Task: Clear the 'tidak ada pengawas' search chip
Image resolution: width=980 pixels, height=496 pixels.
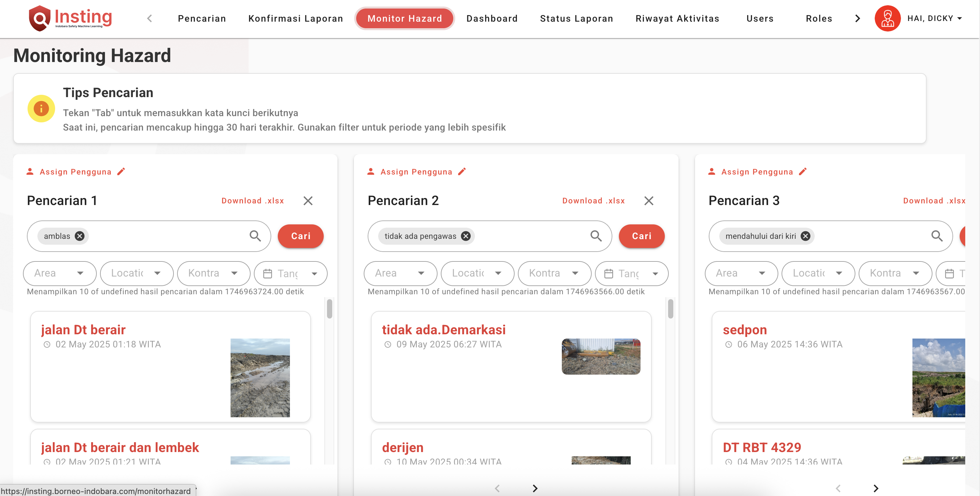Action: pos(466,236)
